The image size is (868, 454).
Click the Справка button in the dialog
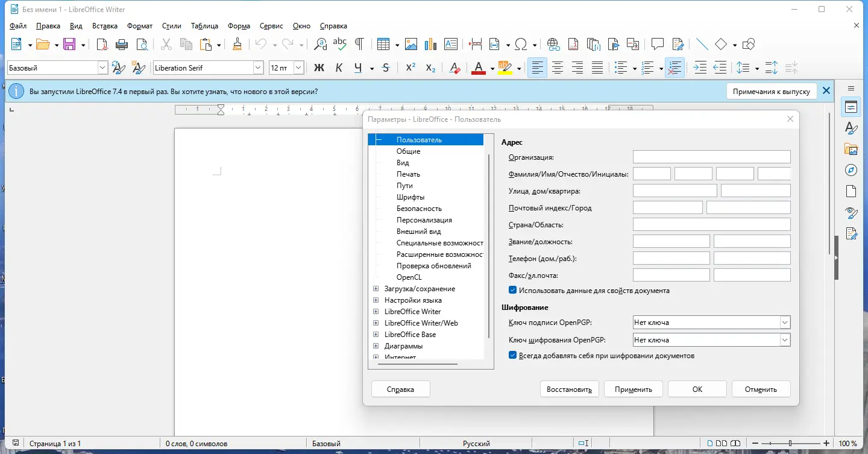(x=401, y=389)
